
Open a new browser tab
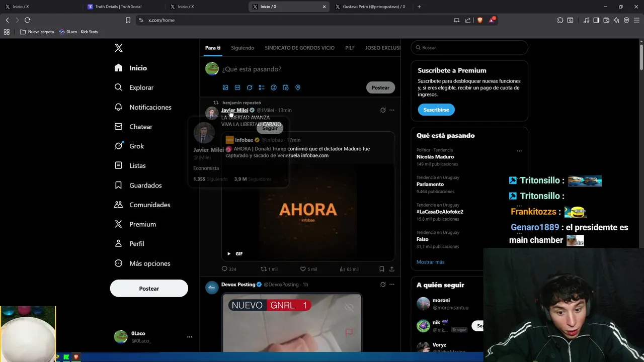pos(419,7)
